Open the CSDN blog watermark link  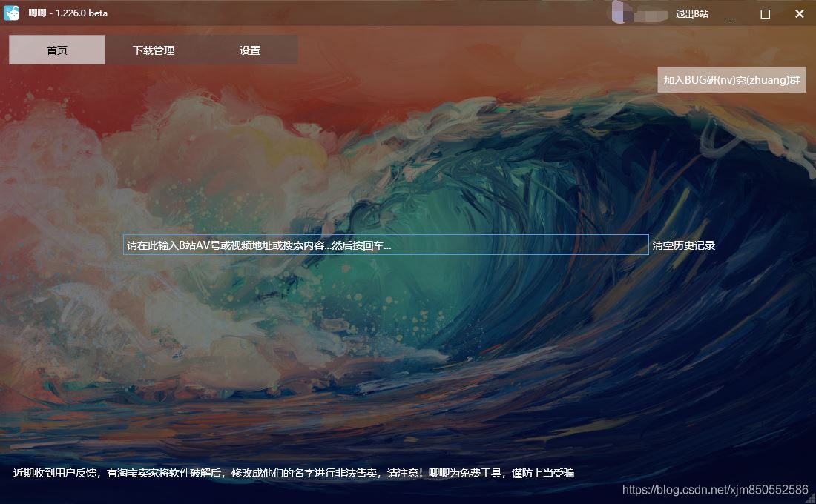pos(714,491)
